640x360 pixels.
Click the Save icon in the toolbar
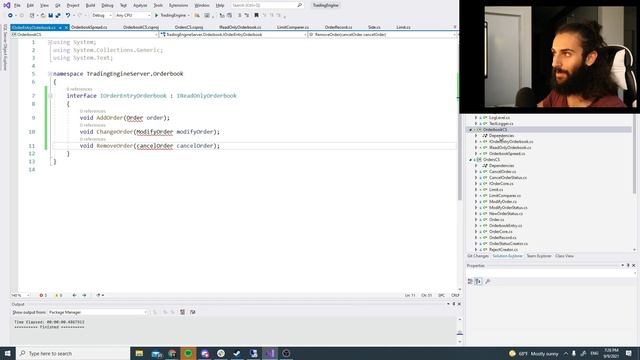pos(51,15)
